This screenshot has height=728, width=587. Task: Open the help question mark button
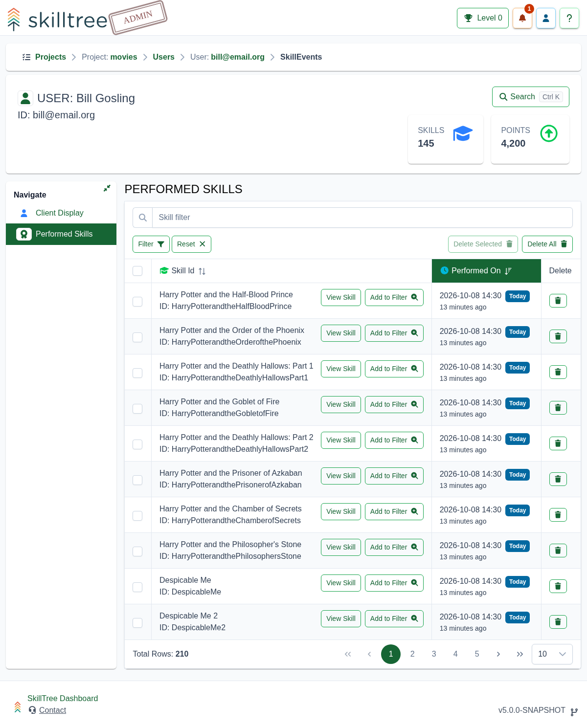569,18
